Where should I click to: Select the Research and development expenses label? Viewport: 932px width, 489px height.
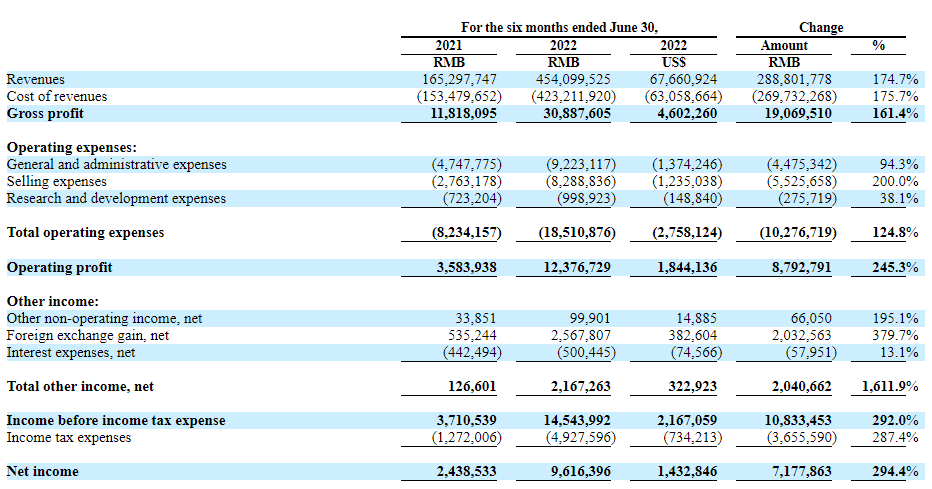coord(116,198)
